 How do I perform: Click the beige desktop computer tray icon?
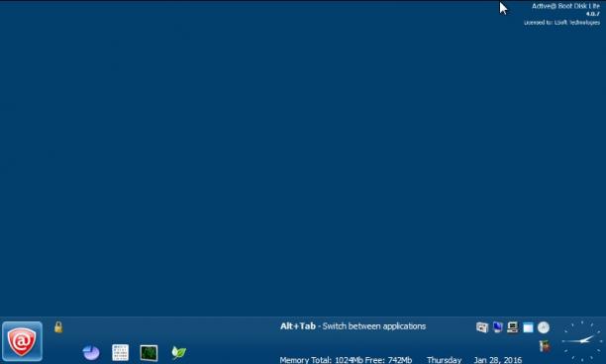tap(513, 327)
